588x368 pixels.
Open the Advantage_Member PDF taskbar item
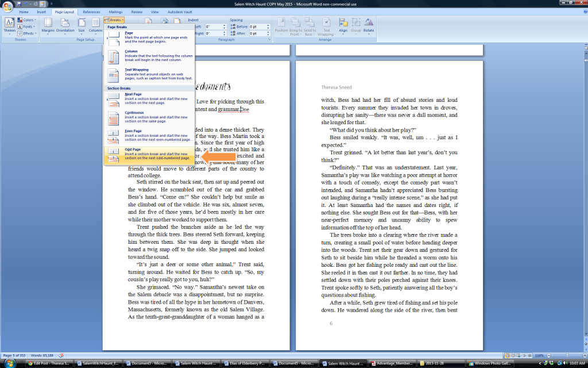[392, 363]
